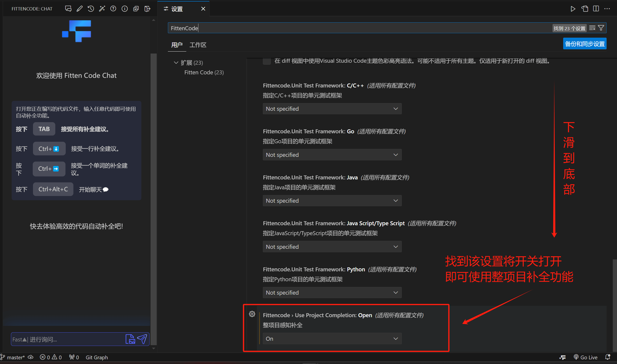Screen dimensions: 617x364
Task: Switch to the 工作区 tab
Action: [198, 45]
